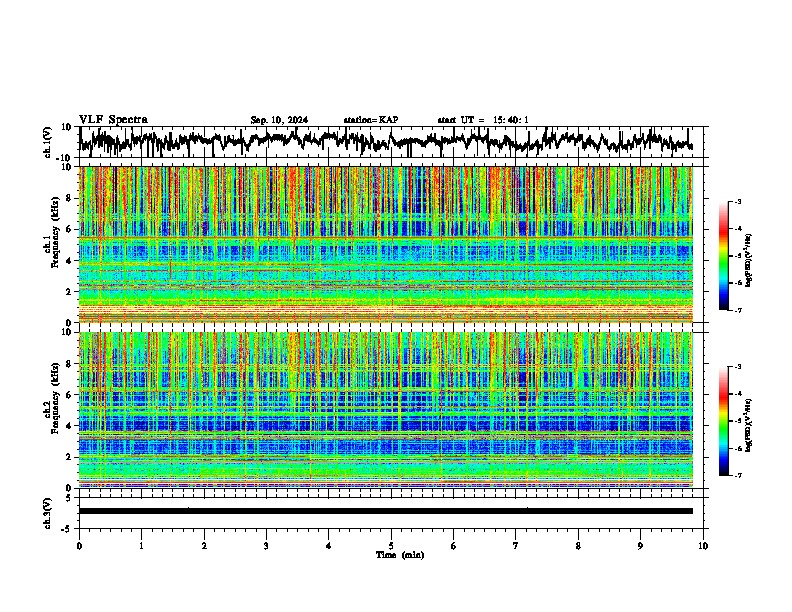Click inside the ch.2 spectrogram panel
Viewport: 792px width, 612px height.
coord(386,410)
